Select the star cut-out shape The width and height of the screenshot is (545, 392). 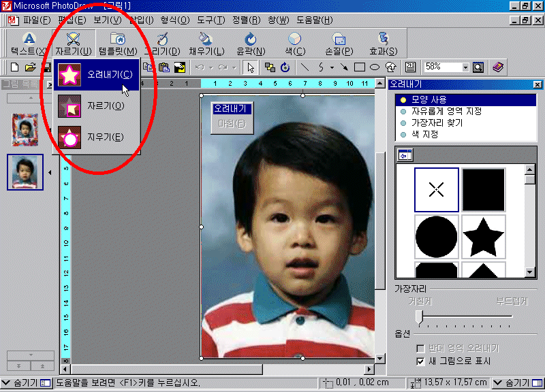pos(483,236)
